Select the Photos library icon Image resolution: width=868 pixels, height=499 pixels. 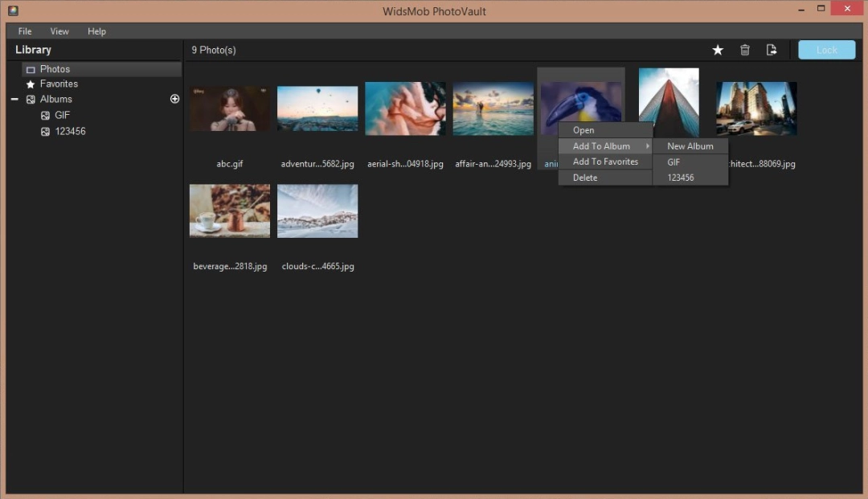[x=29, y=68]
